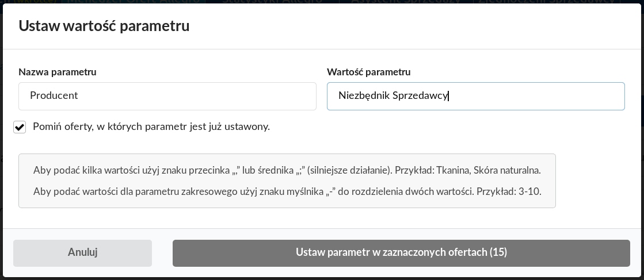Click the "Pomiń oferty, w których parametr…" label text
The image size is (644, 280).
click(x=151, y=126)
